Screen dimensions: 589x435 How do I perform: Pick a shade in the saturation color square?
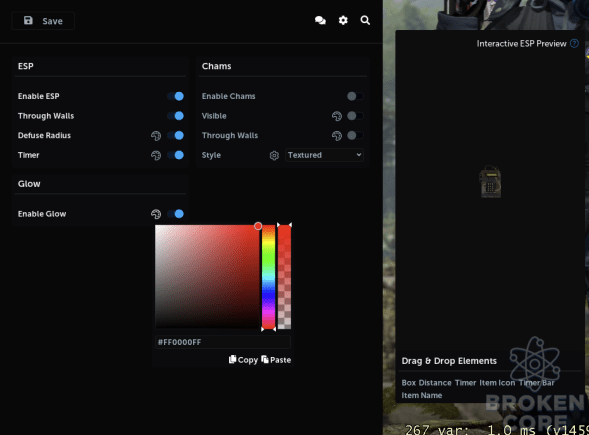tap(207, 277)
